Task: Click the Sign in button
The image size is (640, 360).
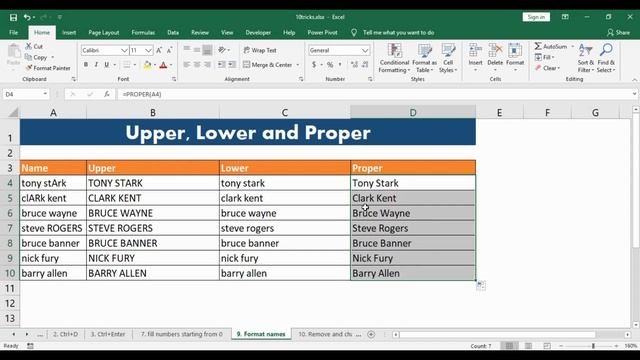Action: 536,17
